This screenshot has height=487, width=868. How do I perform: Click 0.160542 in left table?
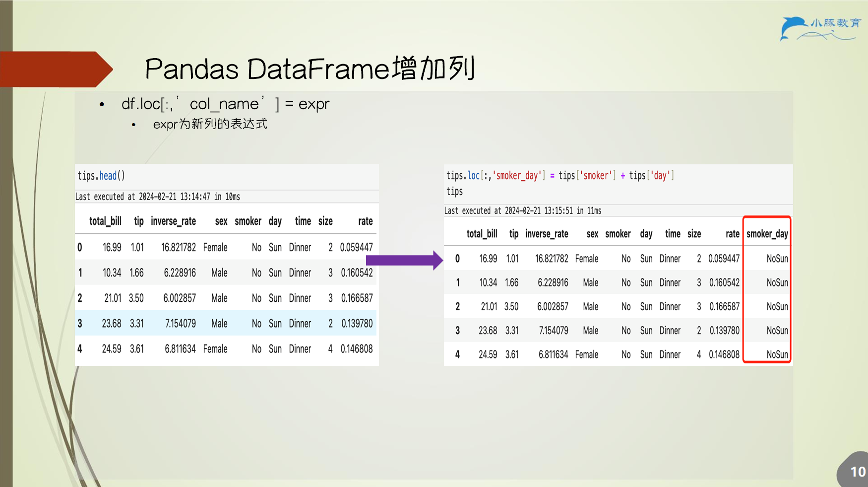(357, 273)
